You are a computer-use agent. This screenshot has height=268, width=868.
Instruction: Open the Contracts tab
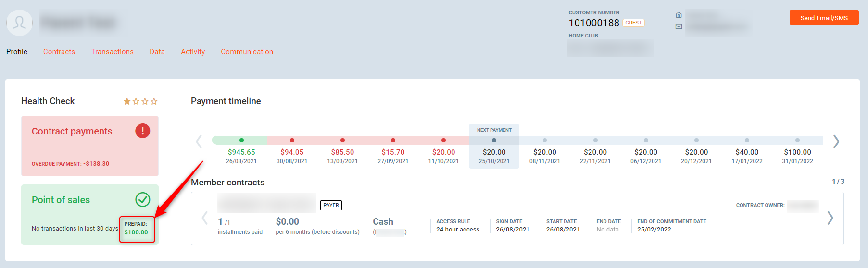coord(59,52)
